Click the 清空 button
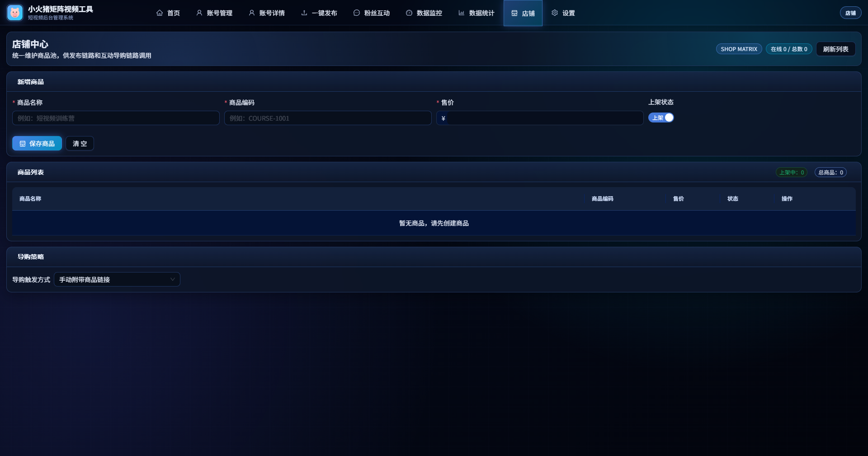Viewport: 868px width, 456px height. coord(80,143)
